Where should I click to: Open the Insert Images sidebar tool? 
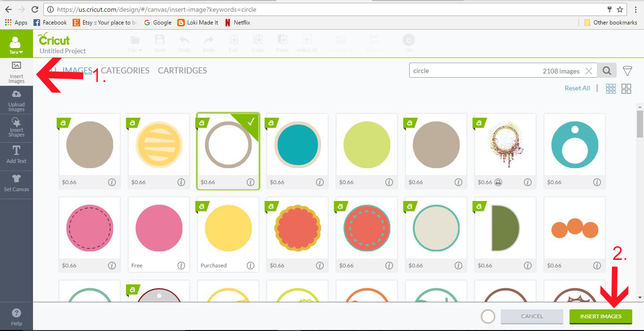[17, 72]
